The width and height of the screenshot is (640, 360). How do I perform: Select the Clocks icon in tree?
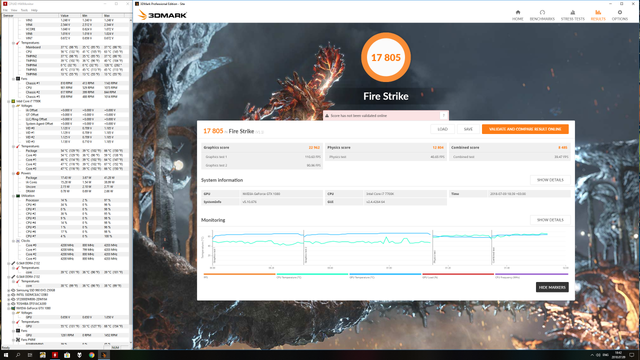pyautogui.click(x=18, y=241)
